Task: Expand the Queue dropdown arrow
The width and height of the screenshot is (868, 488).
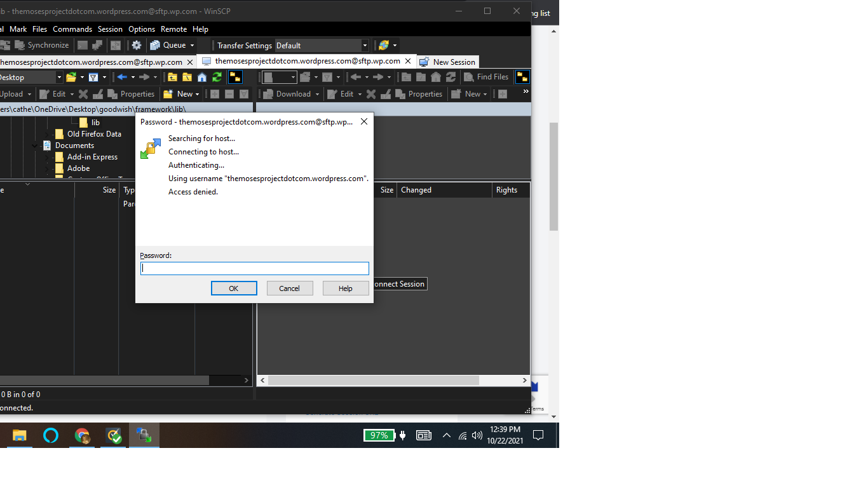Action: click(x=192, y=45)
